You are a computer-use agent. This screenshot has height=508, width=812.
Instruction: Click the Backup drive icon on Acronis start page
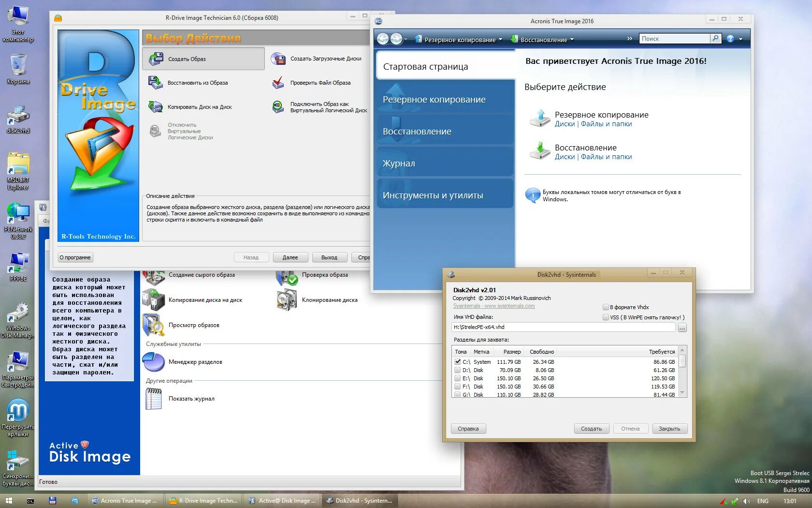click(x=540, y=119)
